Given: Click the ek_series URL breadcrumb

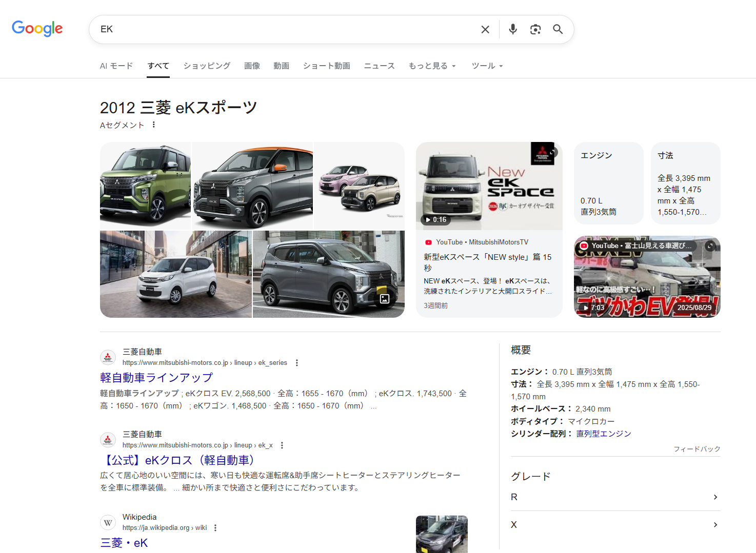Looking at the screenshot, I should (x=205, y=363).
